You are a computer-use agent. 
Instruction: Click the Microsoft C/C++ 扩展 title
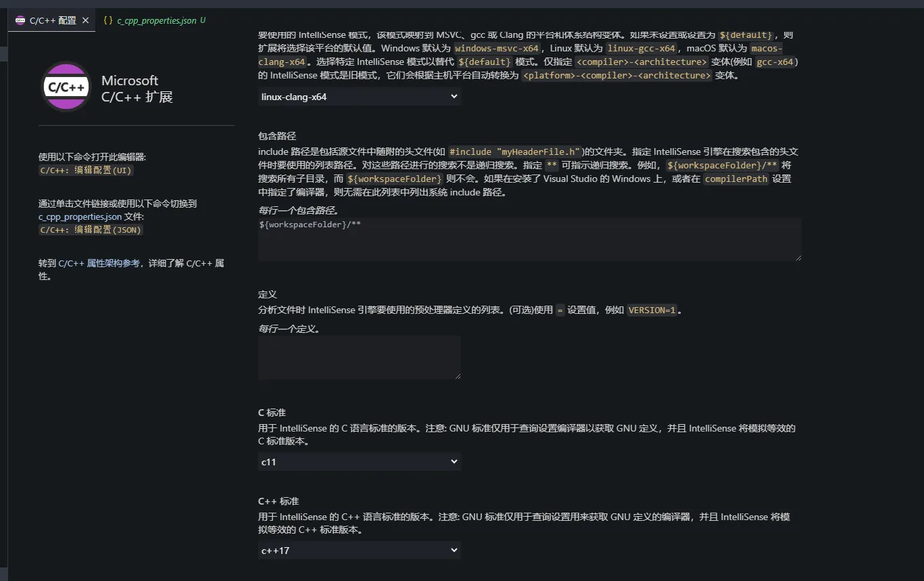(x=137, y=89)
